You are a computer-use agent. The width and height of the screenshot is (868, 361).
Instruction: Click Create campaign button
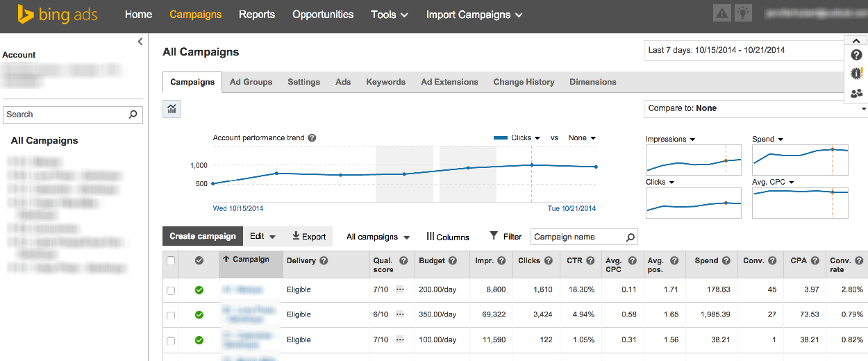203,236
